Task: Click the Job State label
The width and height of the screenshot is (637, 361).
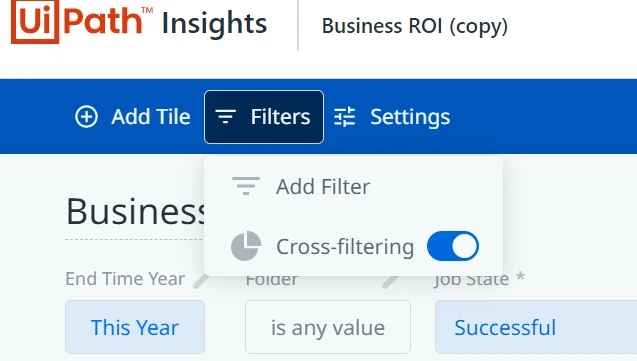Action: pos(471,280)
